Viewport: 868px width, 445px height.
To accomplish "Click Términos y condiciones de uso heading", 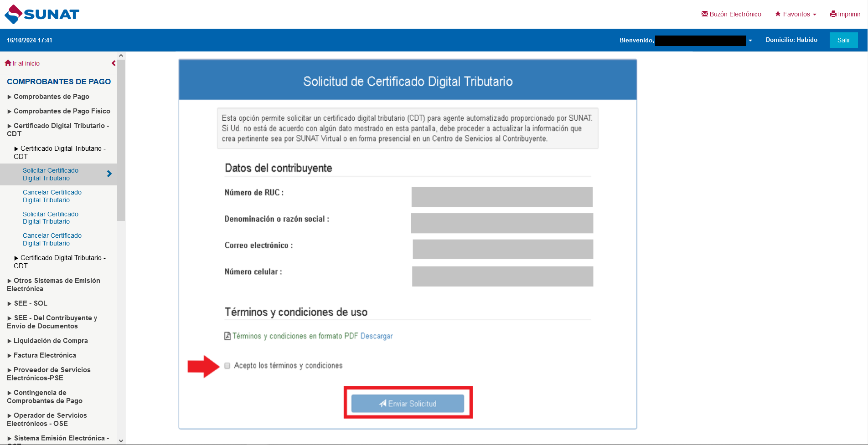I will click(296, 312).
